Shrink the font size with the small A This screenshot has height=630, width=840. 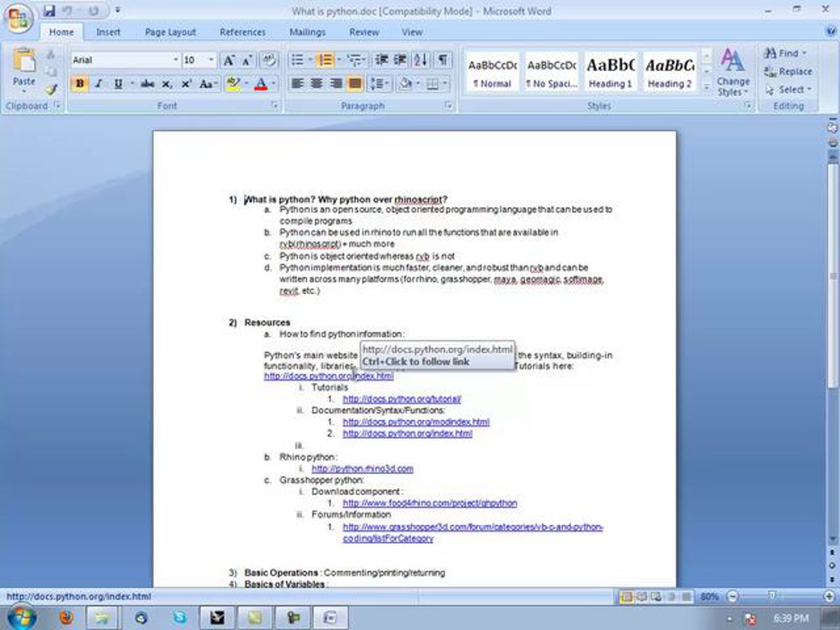tap(247, 60)
